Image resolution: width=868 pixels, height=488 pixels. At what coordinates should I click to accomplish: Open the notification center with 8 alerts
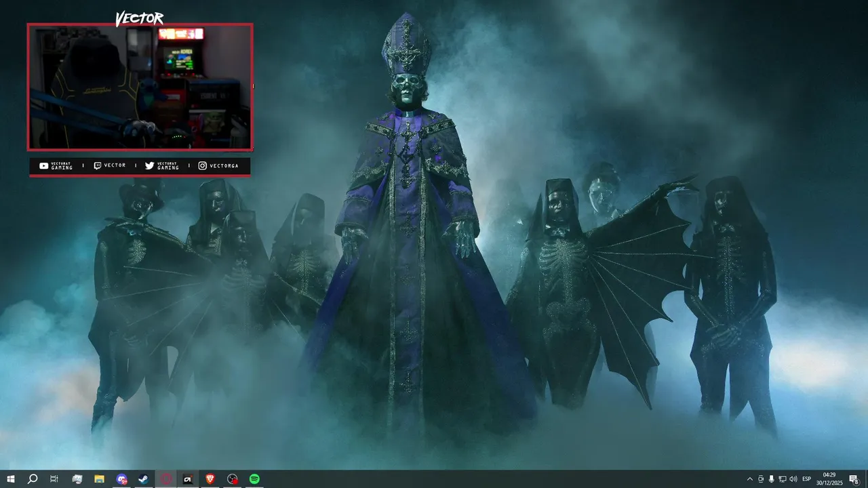coord(854,479)
